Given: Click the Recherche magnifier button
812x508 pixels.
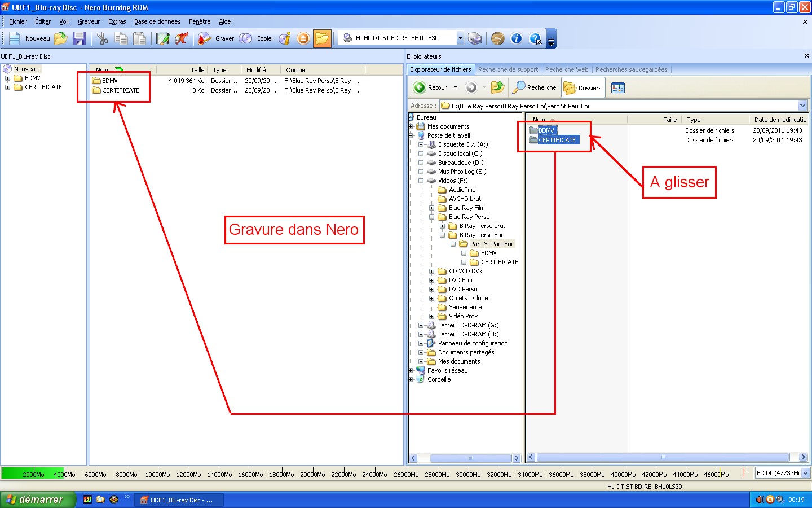Looking at the screenshot, I should (x=535, y=87).
